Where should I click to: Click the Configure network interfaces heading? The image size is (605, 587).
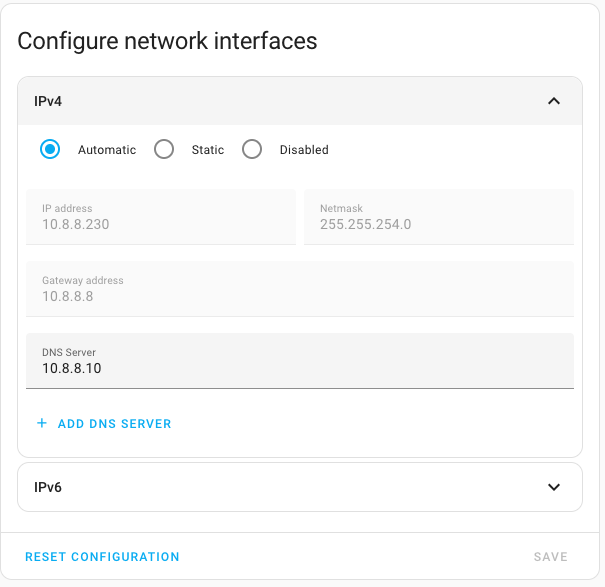coord(167,41)
